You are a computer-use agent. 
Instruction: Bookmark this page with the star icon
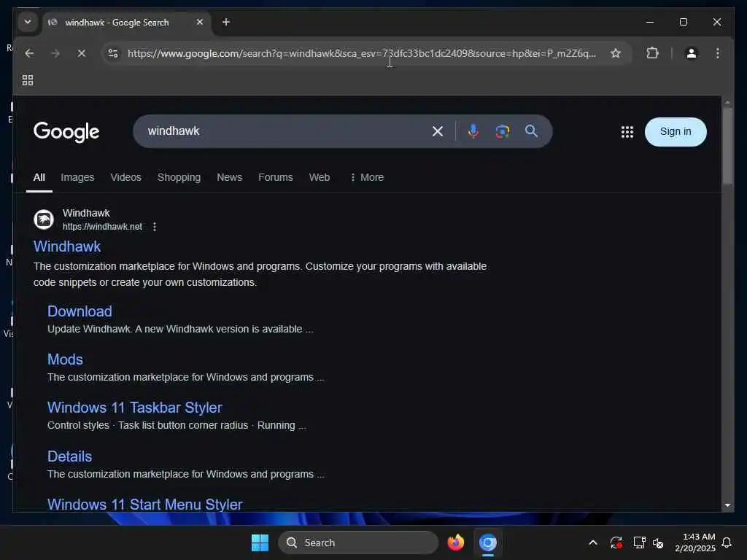(x=616, y=53)
